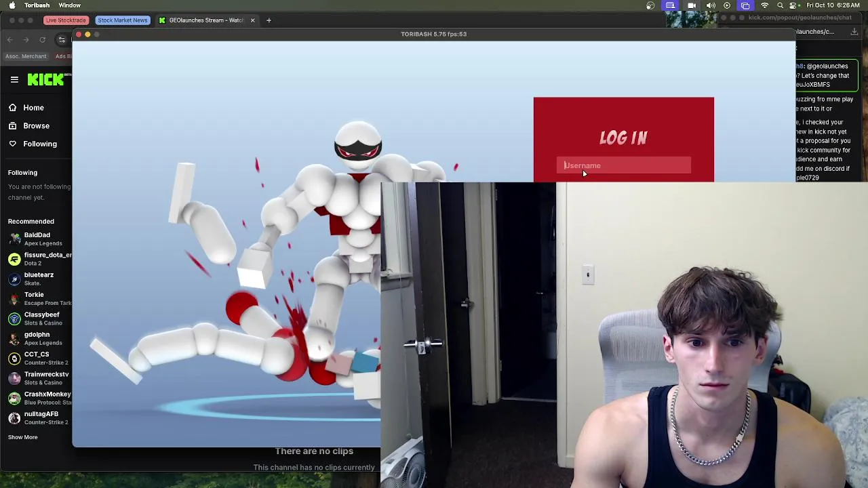Open the Apple menu
This screenshot has height=488, width=868.
(x=12, y=5)
